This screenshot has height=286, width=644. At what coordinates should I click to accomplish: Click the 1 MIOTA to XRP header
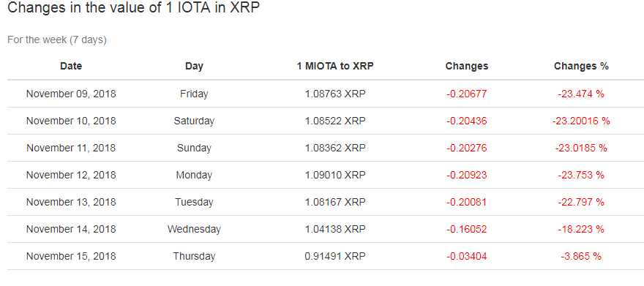pos(335,66)
